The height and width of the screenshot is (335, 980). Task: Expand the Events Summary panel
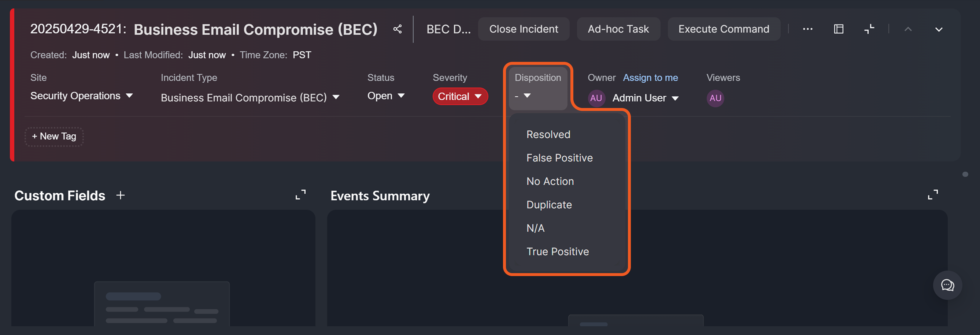point(932,195)
